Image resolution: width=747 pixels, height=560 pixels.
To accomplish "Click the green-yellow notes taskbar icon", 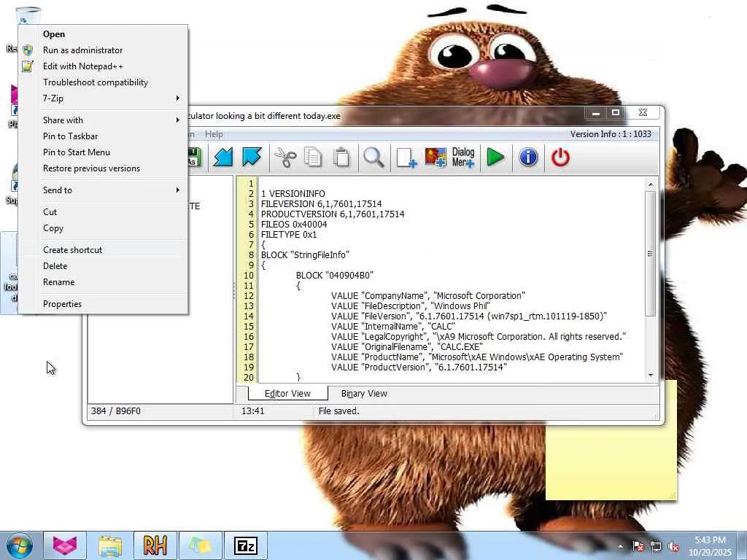I will point(201,545).
